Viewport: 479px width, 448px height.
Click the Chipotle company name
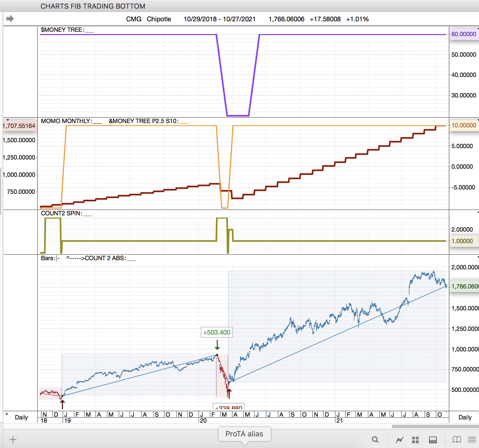[159, 19]
